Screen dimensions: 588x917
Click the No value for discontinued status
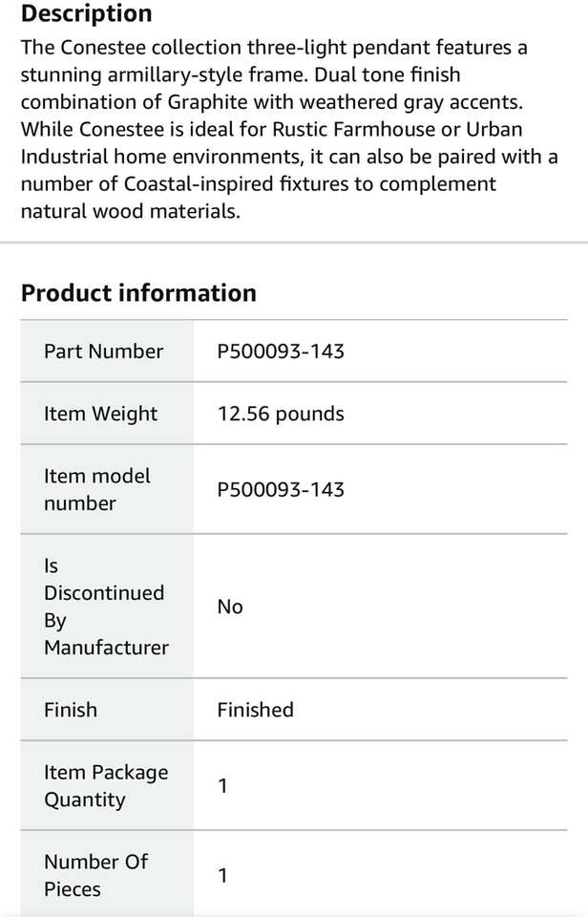point(230,608)
